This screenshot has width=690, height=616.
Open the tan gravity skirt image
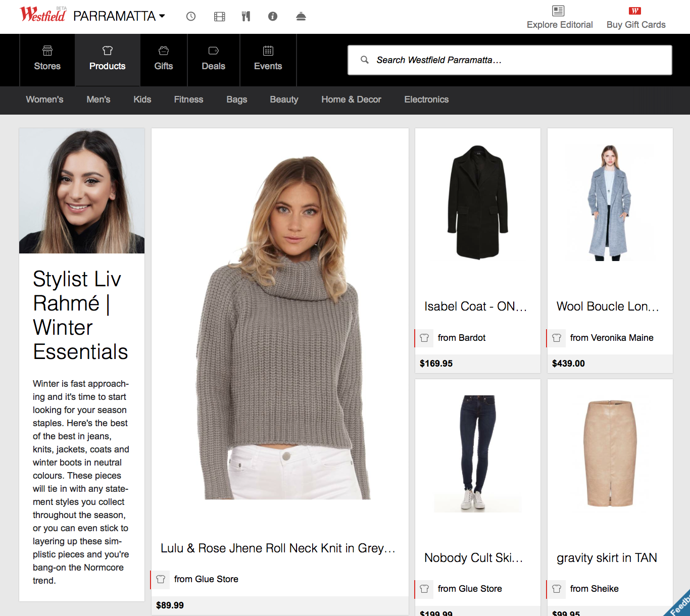coord(610,453)
